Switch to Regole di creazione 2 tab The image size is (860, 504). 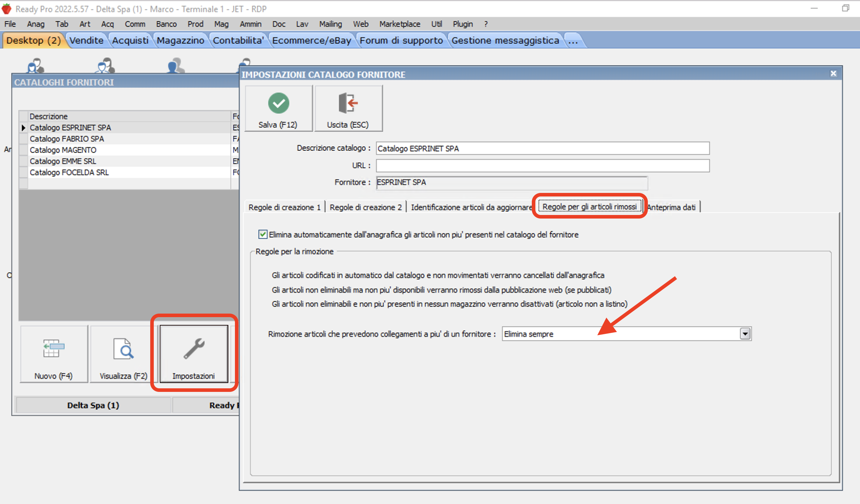(x=366, y=207)
